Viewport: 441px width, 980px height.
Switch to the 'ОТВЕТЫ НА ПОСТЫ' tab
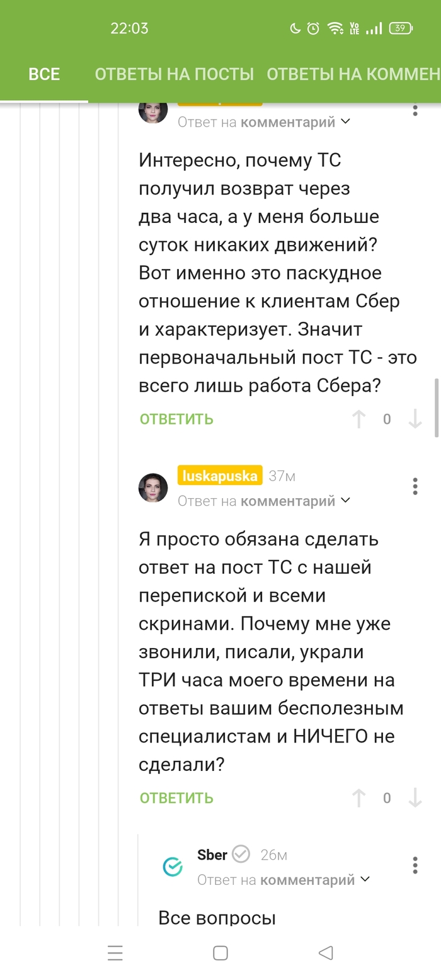point(174,74)
